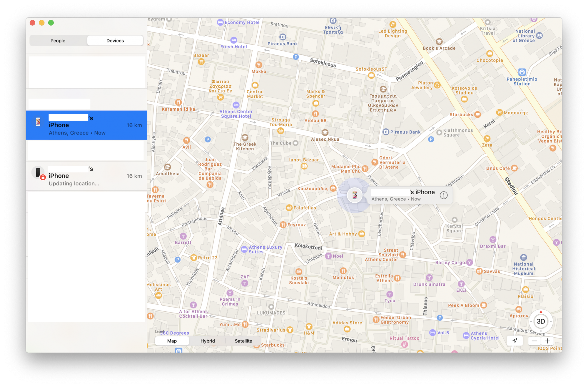Click parking icon on Sofokleous street
The width and height of the screenshot is (588, 387).
pos(296,57)
